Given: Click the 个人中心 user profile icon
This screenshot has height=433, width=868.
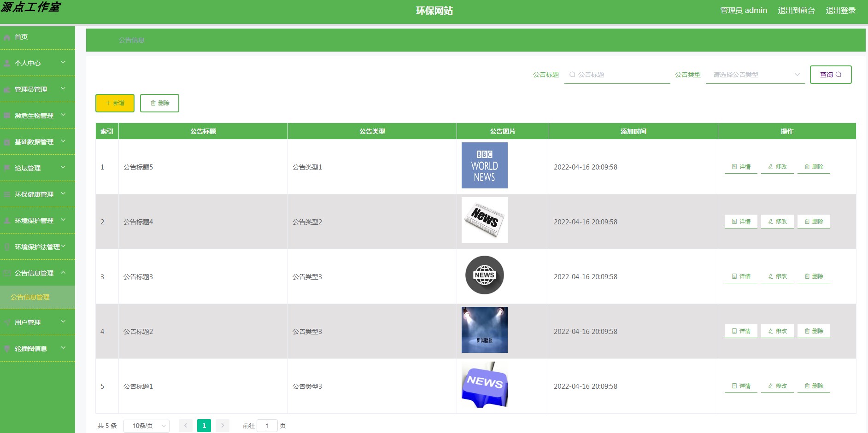Looking at the screenshot, I should click(x=6, y=63).
